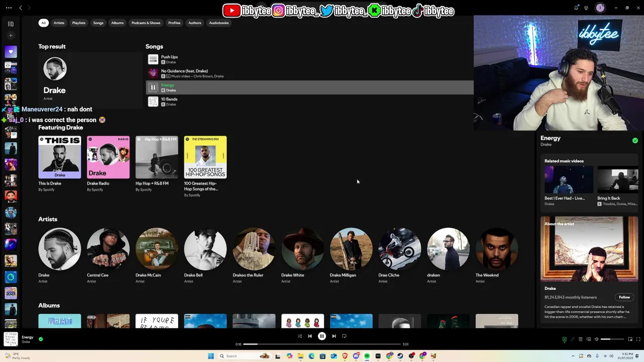Open Drake Bell artist profile
The image size is (644, 362).
pos(205,255)
